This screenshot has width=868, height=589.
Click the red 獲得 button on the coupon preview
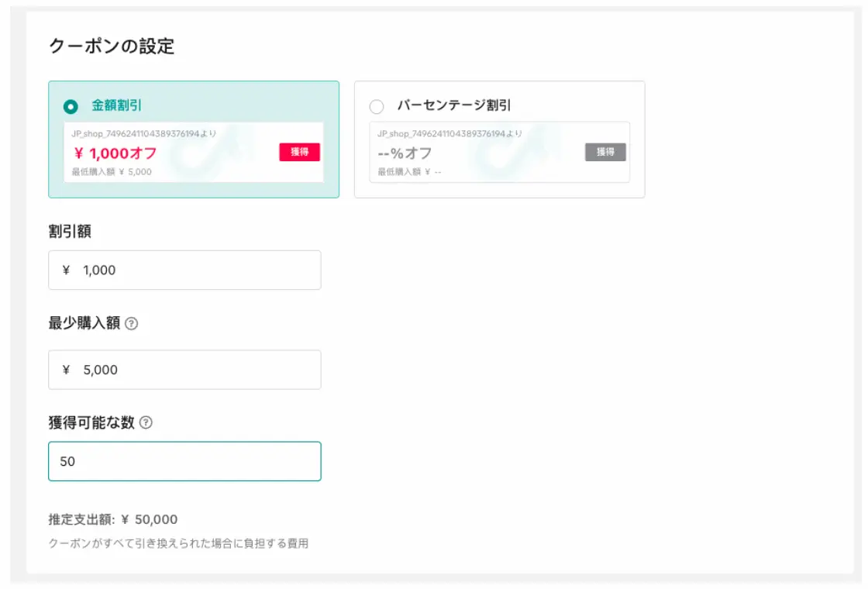[299, 152]
